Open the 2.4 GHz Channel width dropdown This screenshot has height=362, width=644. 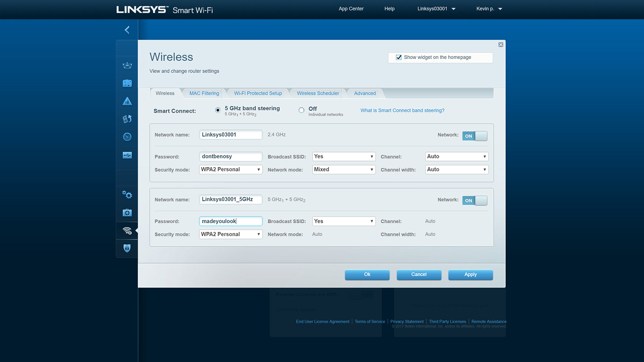click(x=457, y=170)
